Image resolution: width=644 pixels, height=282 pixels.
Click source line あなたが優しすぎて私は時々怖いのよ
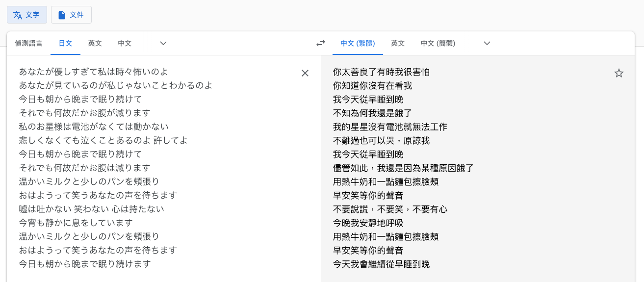[94, 72]
